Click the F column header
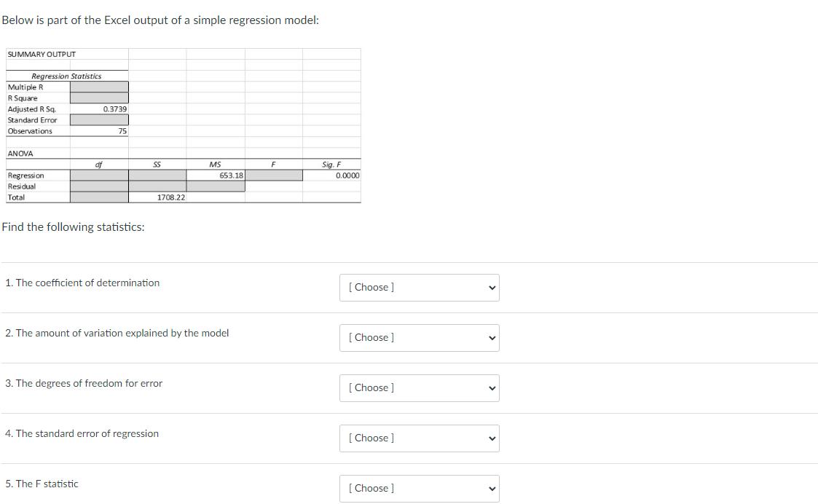The image size is (818, 504). click(274, 164)
